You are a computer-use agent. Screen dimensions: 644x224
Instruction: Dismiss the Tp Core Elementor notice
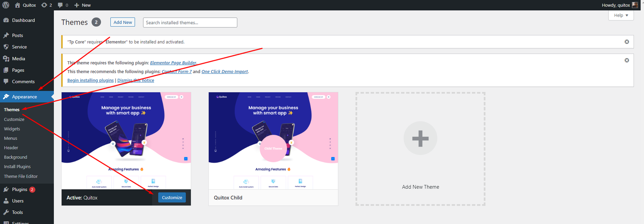(x=627, y=42)
